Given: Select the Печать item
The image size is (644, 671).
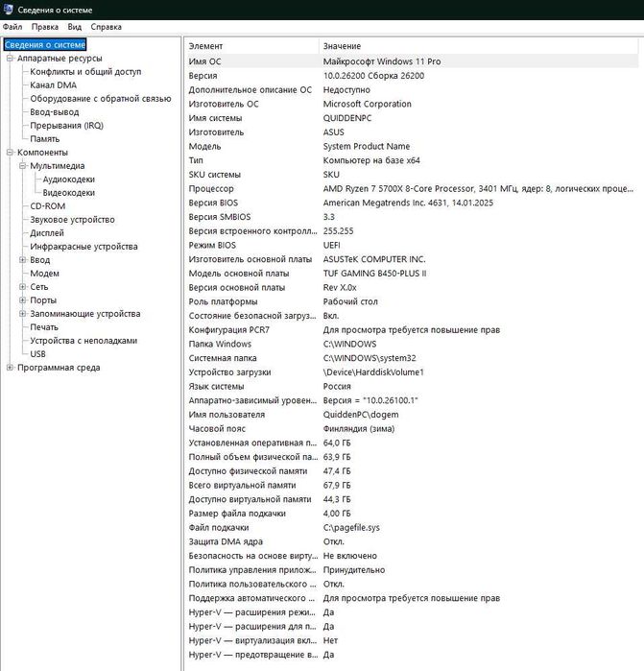Looking at the screenshot, I should coord(44,327).
